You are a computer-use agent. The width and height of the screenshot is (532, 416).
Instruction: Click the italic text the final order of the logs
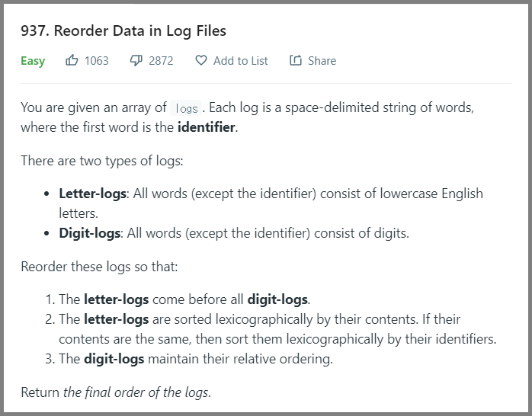(x=136, y=392)
